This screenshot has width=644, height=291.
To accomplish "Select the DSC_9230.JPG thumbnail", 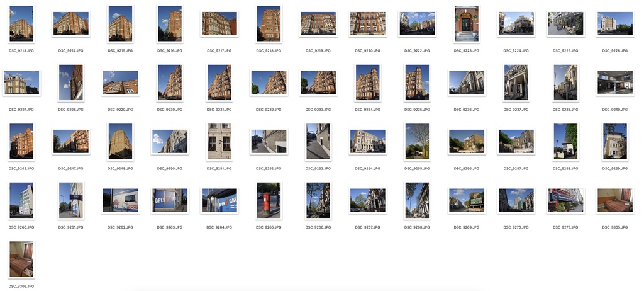I will [x=170, y=83].
